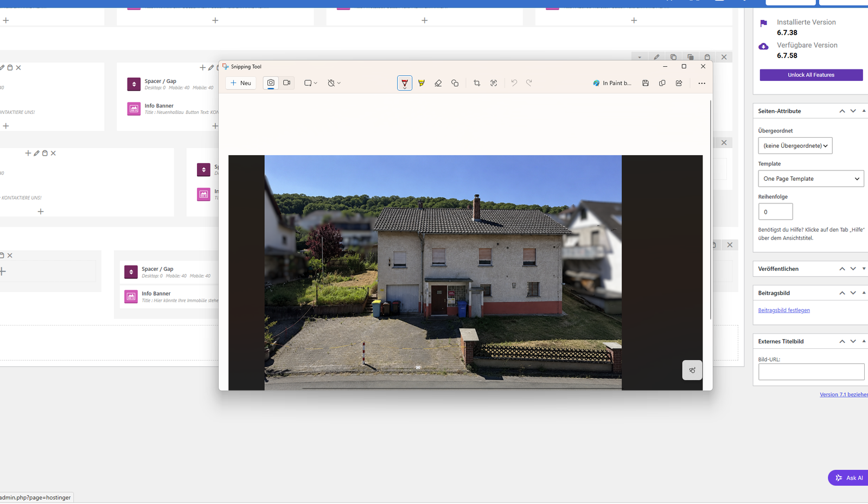Select the yellow highlighter tool
The height and width of the screenshot is (504, 868).
pyautogui.click(x=422, y=83)
